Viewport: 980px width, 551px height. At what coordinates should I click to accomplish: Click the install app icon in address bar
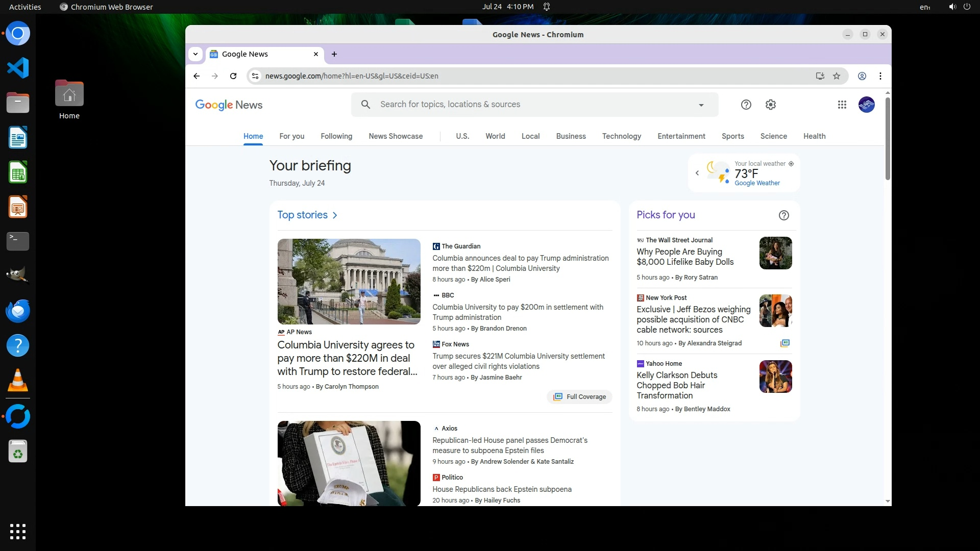(820, 76)
